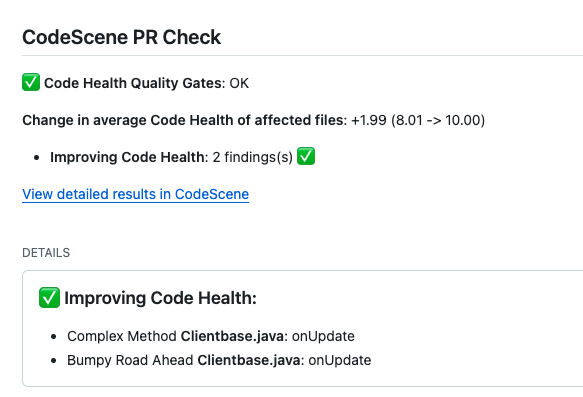
Task: Click the CodeScene PR Check heading
Action: coord(122,37)
